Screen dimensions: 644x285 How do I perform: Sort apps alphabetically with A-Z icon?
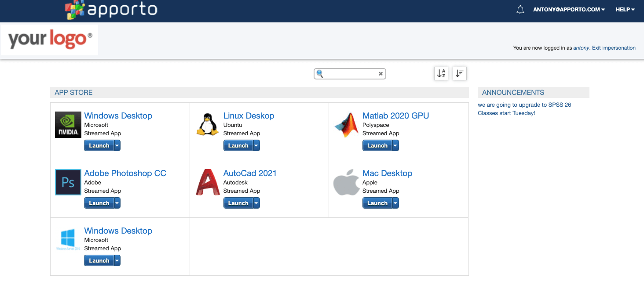441,74
